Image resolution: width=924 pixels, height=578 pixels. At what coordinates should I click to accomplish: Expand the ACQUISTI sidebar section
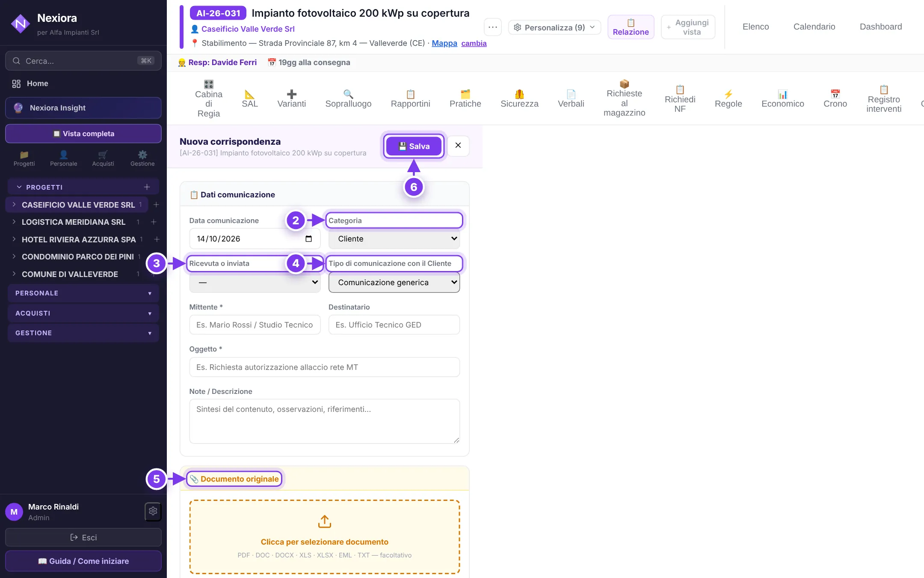(83, 313)
